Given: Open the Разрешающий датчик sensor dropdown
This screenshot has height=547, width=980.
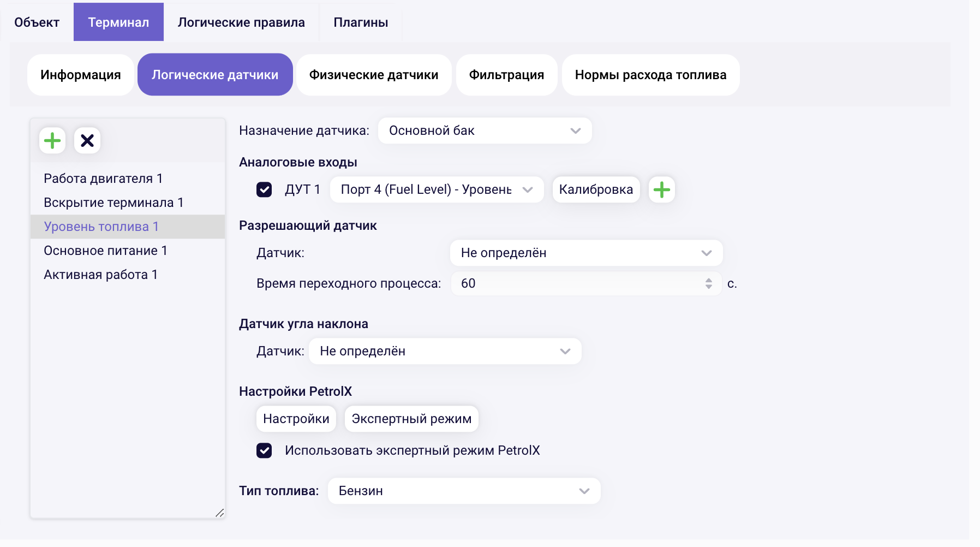Looking at the screenshot, I should pos(587,253).
